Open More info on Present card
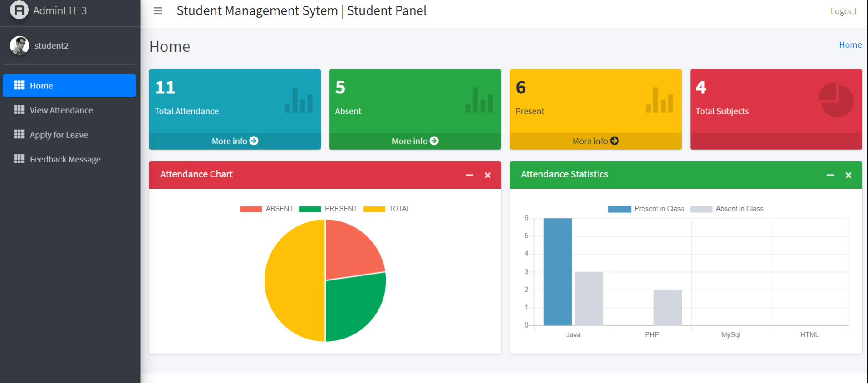 pos(596,141)
